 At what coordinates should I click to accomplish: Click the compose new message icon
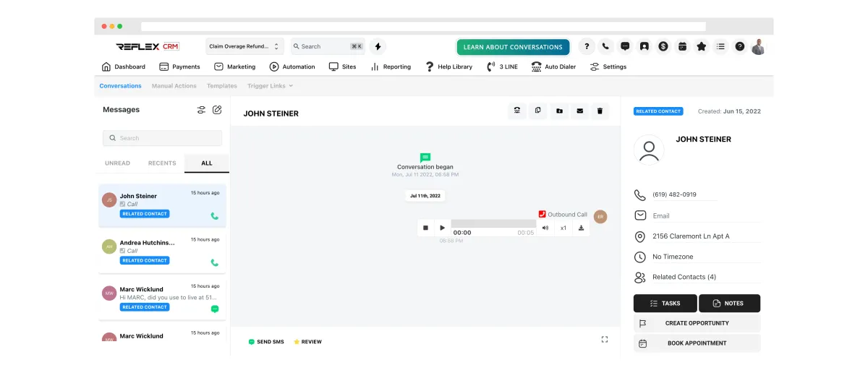217,110
